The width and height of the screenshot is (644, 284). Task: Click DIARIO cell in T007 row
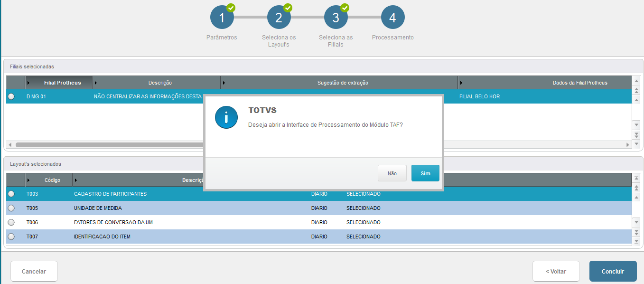319,237
